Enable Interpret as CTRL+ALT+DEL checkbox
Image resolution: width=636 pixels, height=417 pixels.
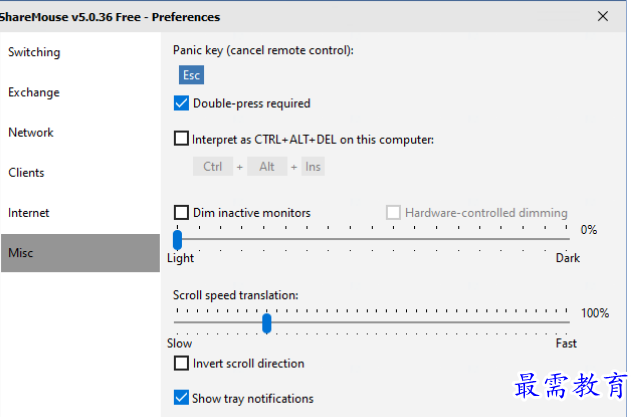point(181,139)
